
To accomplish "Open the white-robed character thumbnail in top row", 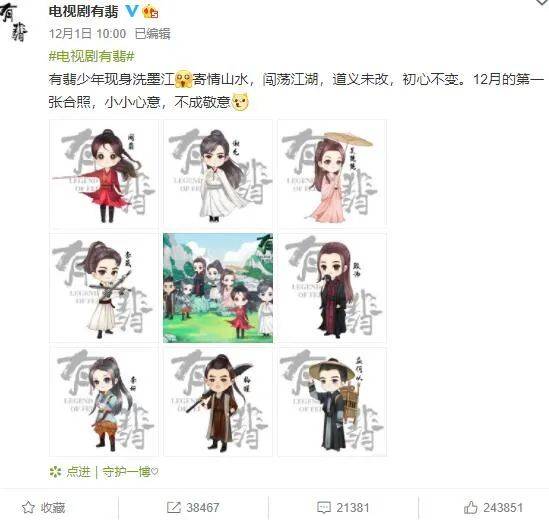I will pyautogui.click(x=218, y=174).
